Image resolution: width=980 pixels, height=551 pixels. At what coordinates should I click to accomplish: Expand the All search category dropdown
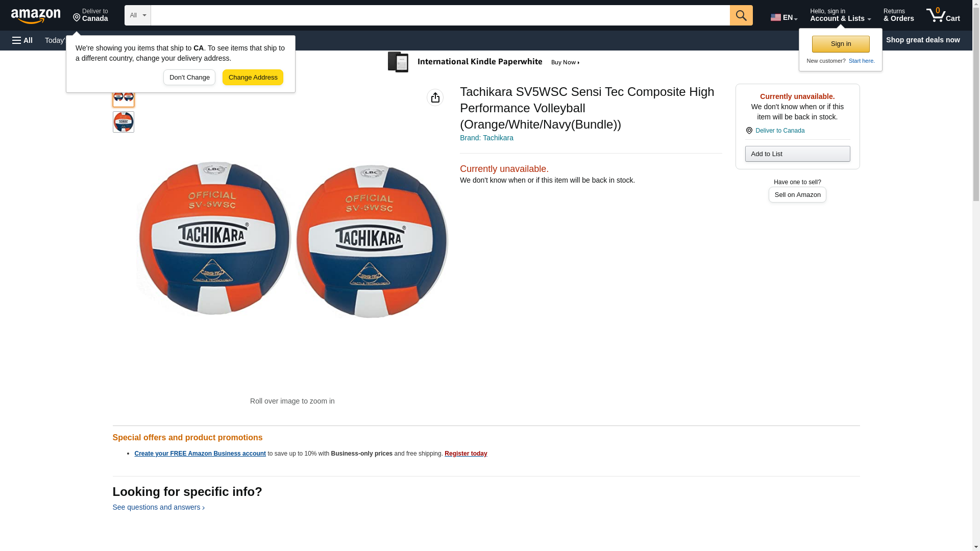point(138,15)
